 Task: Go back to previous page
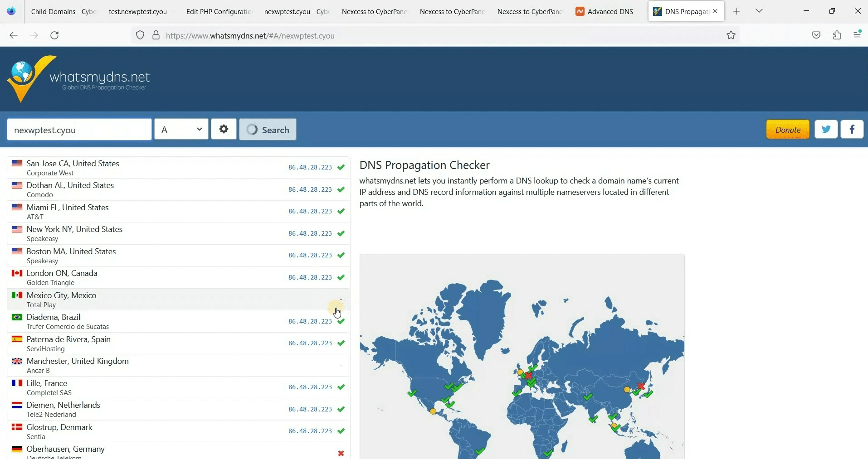[x=14, y=35]
